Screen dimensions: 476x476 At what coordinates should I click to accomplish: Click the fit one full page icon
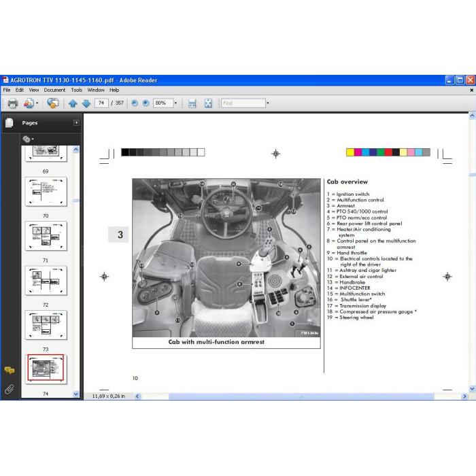[208, 103]
